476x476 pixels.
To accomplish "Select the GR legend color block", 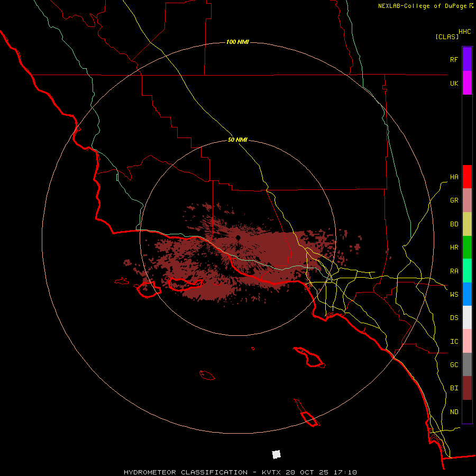I will pos(467,200).
